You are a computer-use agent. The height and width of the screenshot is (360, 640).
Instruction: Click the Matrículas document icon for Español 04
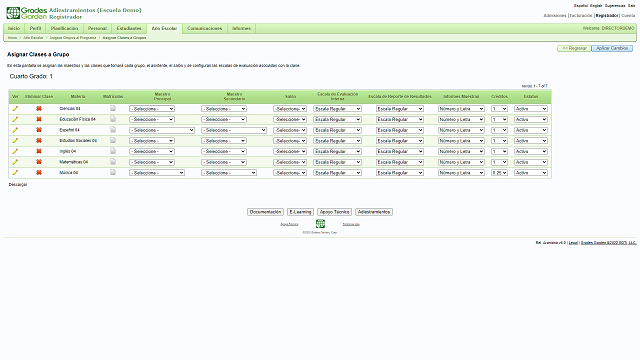click(x=113, y=129)
